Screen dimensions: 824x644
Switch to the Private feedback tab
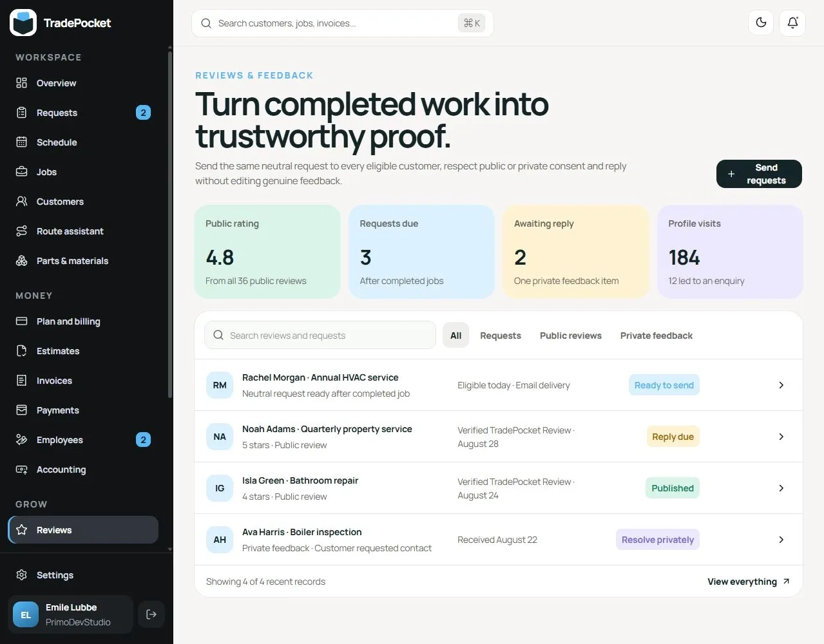656,336
